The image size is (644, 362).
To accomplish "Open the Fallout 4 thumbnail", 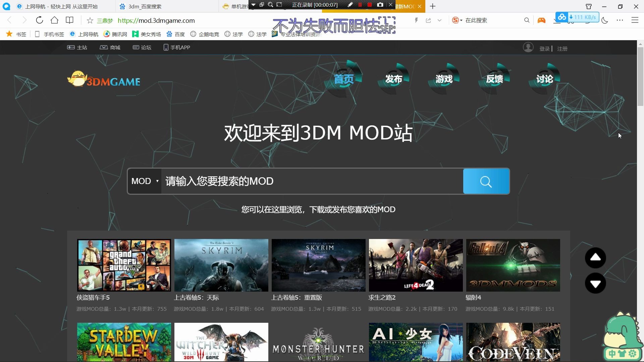I will pyautogui.click(x=513, y=265).
